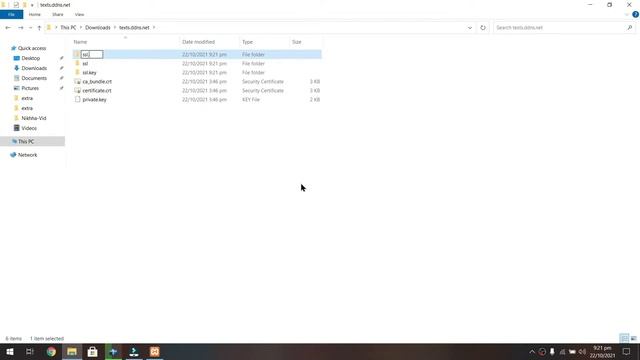
Task: Click the ssl.key folder icon
Action: point(78,73)
